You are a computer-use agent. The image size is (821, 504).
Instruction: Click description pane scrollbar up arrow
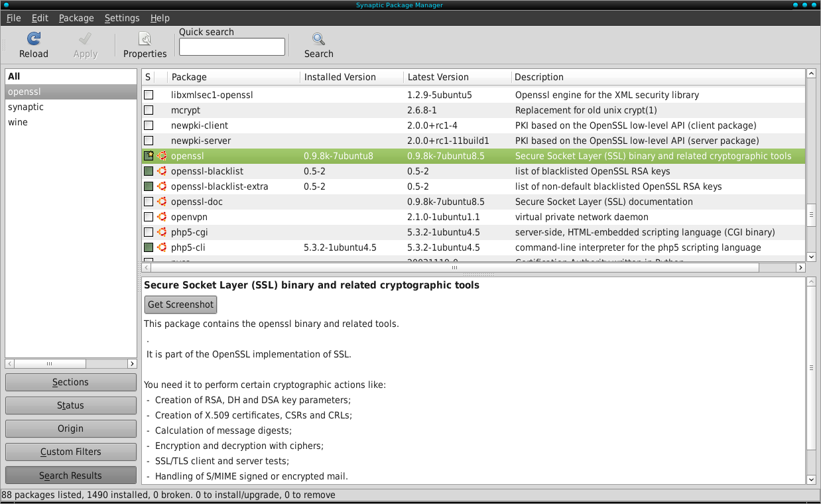(811, 282)
